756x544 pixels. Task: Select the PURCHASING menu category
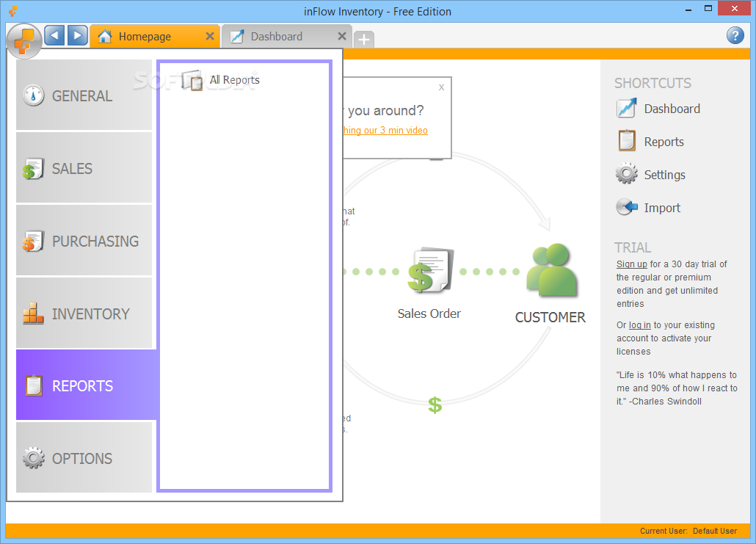coord(84,240)
